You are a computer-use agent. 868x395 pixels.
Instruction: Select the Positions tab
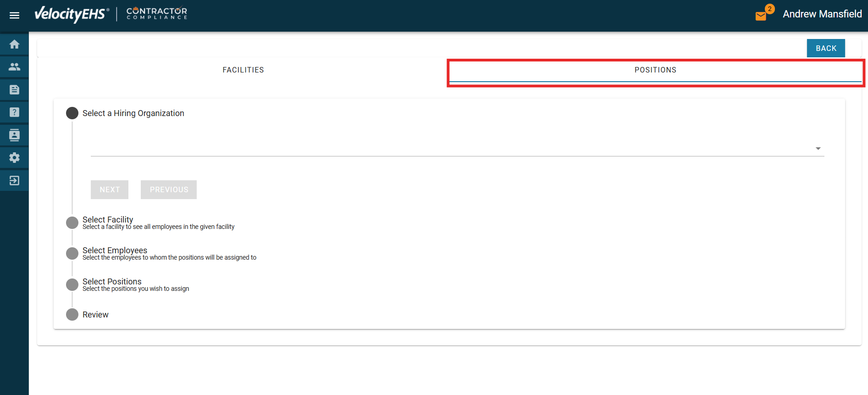pyautogui.click(x=655, y=70)
